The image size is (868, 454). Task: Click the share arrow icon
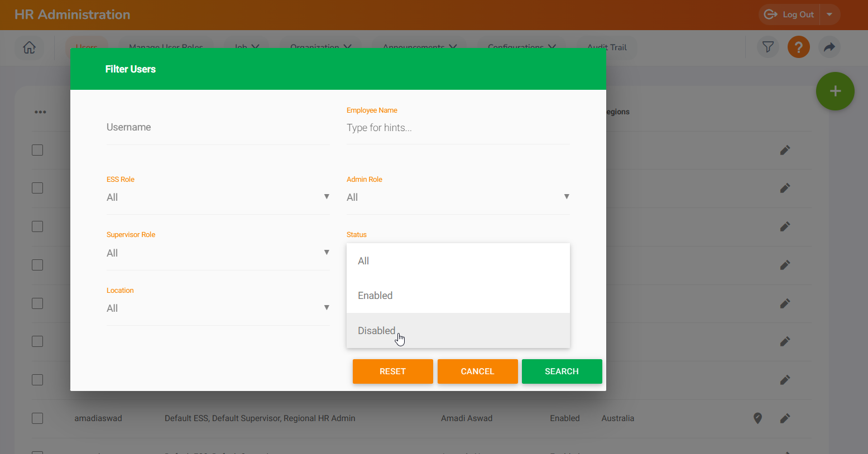(x=829, y=47)
